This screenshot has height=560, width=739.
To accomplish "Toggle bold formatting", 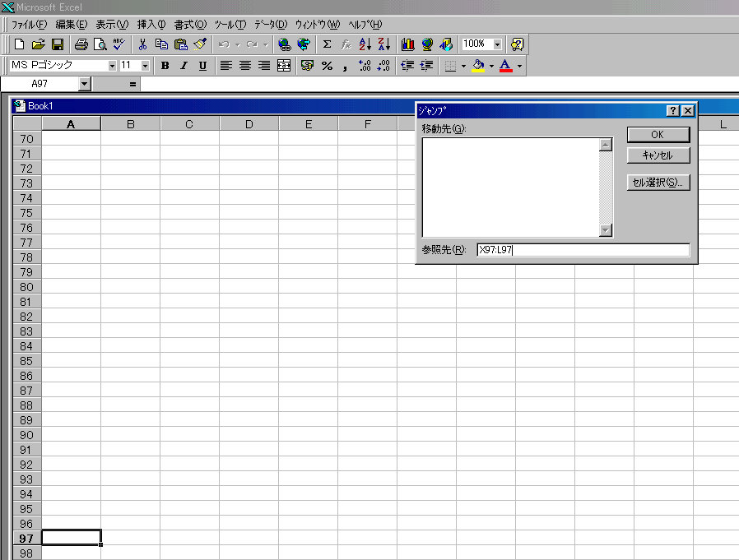I will (x=165, y=66).
